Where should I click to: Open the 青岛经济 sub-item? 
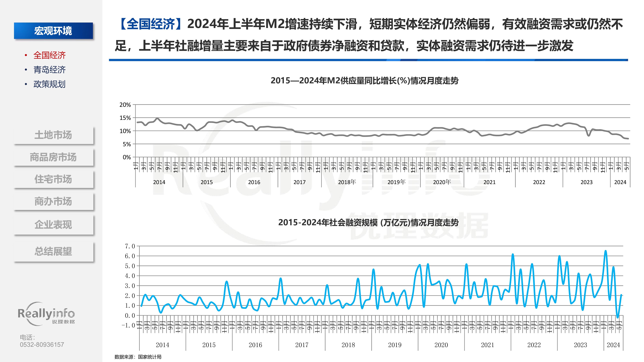coord(49,70)
